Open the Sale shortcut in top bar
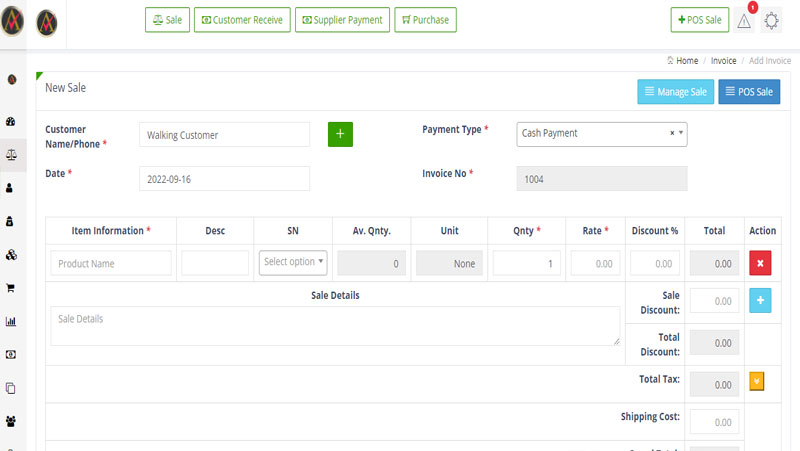The image size is (800, 451). point(167,20)
